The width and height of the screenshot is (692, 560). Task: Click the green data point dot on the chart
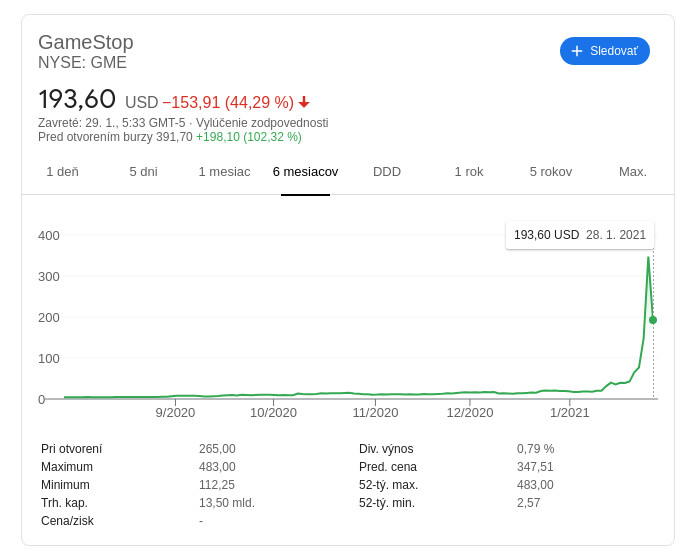pos(653,320)
